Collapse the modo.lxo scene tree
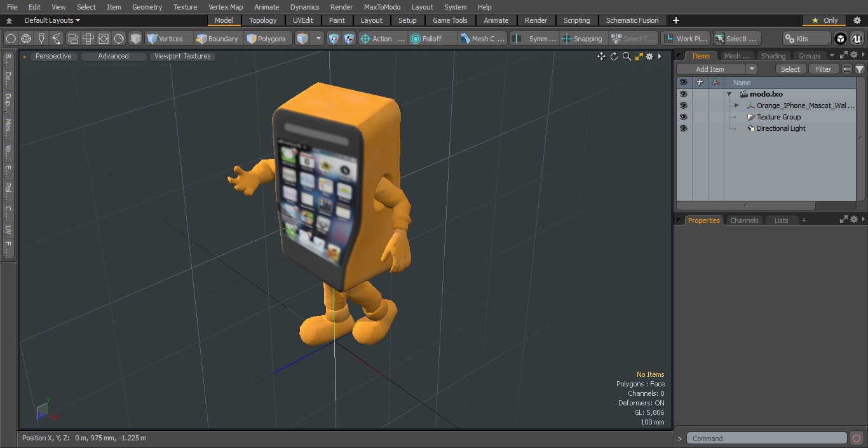 729,94
